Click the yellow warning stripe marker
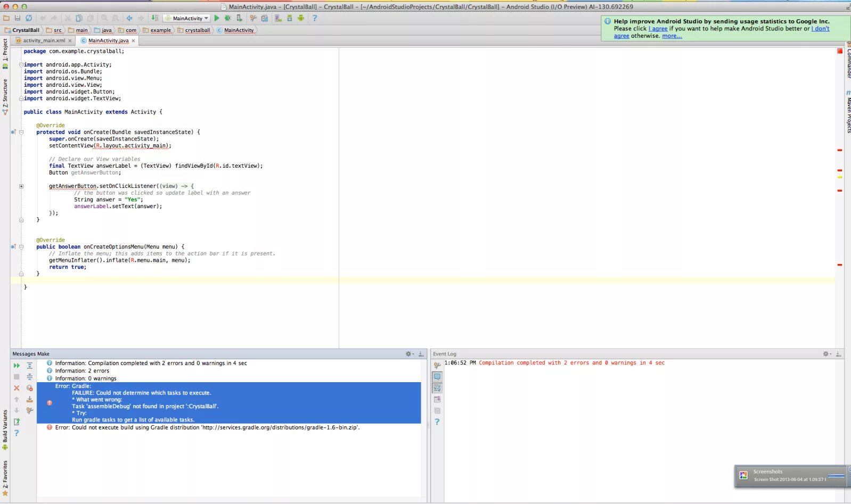851x504 pixels. 840,177
